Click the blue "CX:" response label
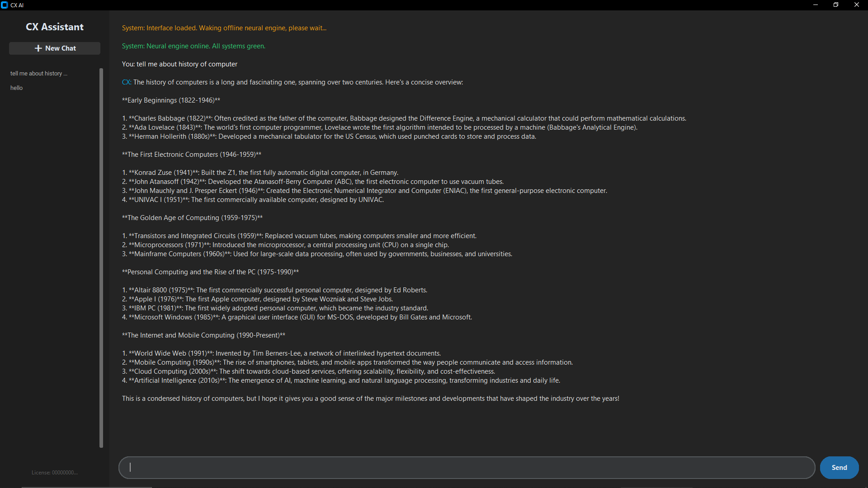The width and height of the screenshot is (868, 488). 127,82
